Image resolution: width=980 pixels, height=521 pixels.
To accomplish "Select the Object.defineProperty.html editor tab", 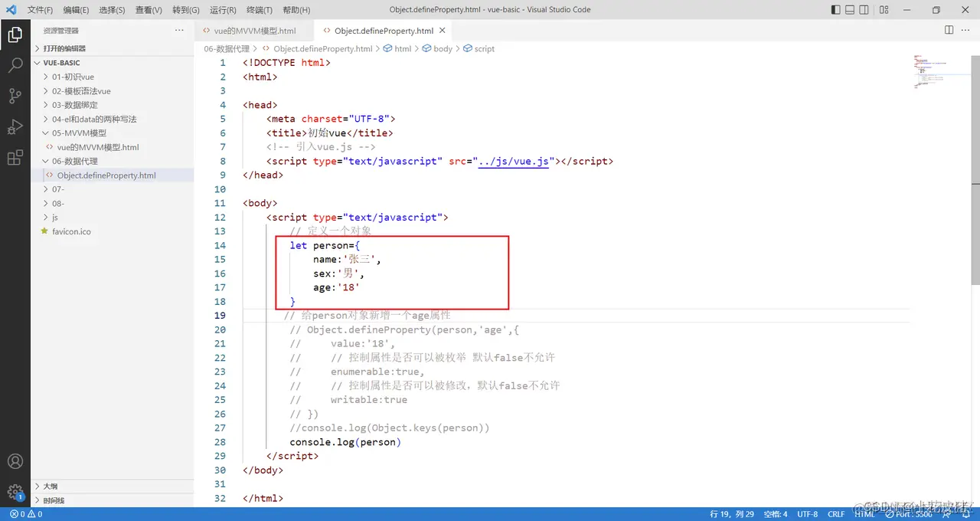I will [x=384, y=31].
